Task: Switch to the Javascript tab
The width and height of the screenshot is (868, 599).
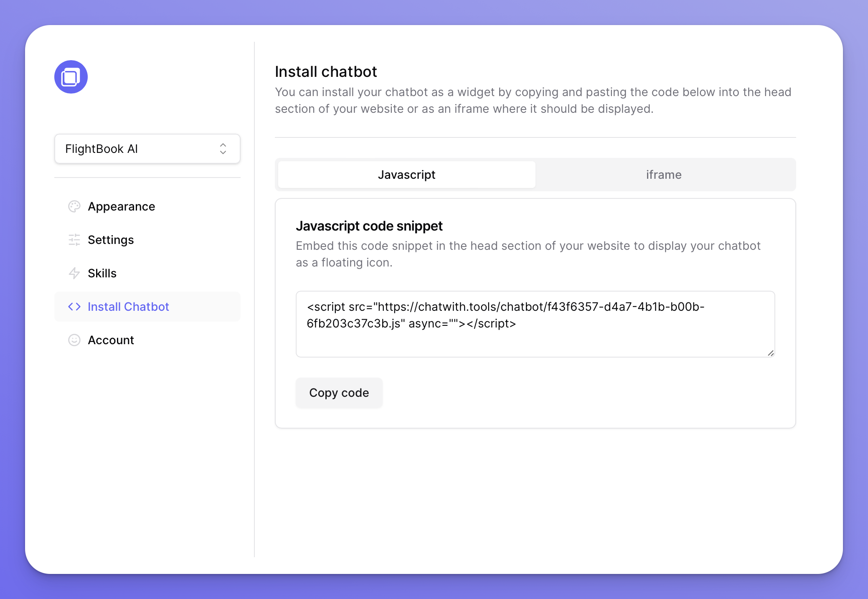Action: coord(406,175)
